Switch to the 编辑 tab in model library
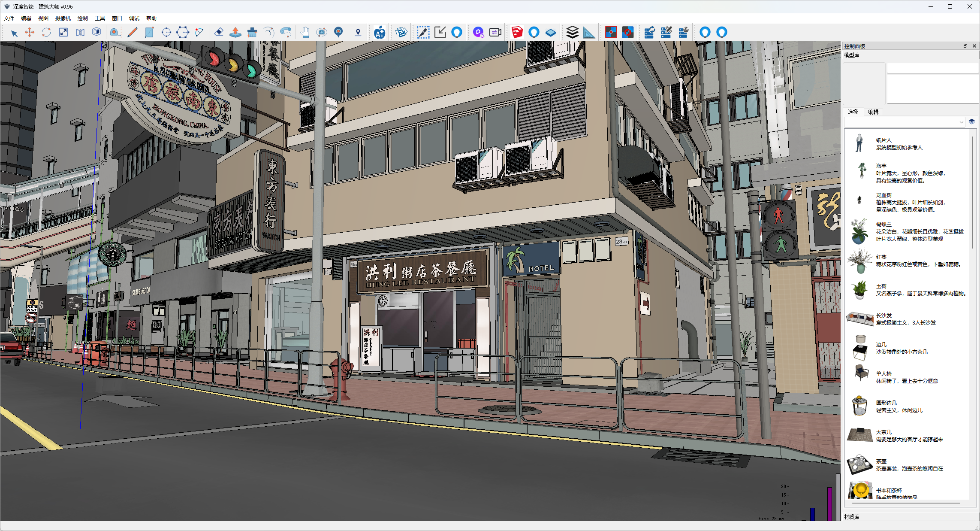Image resolution: width=980 pixels, height=531 pixels. tap(874, 112)
